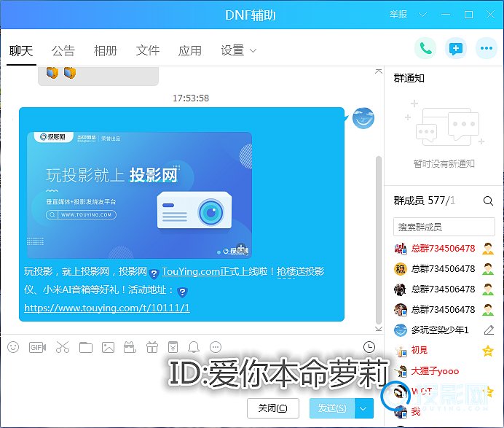Click the game controller icon in toolbar

coord(130,347)
